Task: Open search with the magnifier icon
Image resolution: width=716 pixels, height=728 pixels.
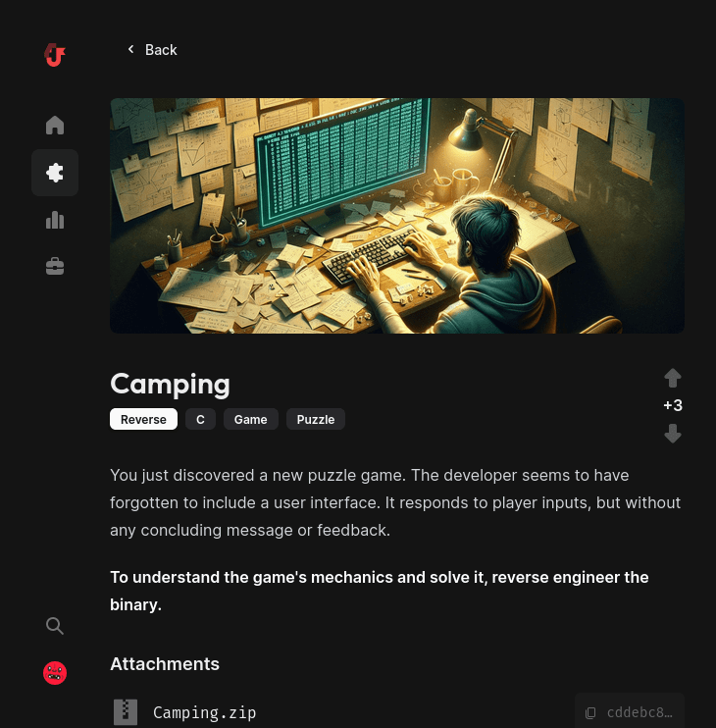Action: (x=55, y=626)
